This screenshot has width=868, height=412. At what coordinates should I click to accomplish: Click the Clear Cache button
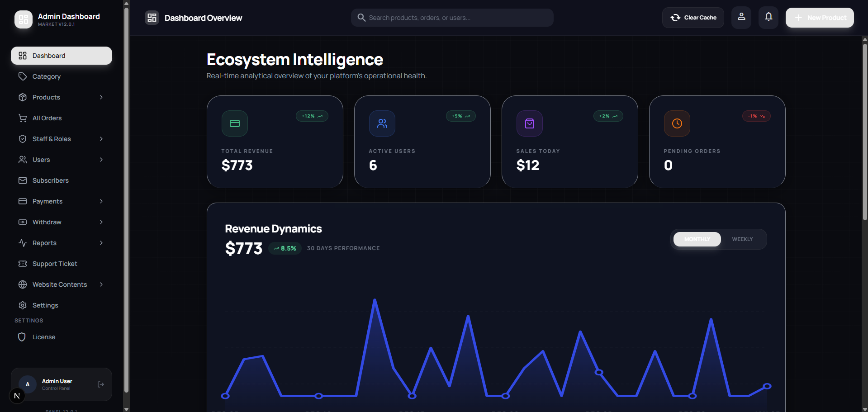pos(693,18)
